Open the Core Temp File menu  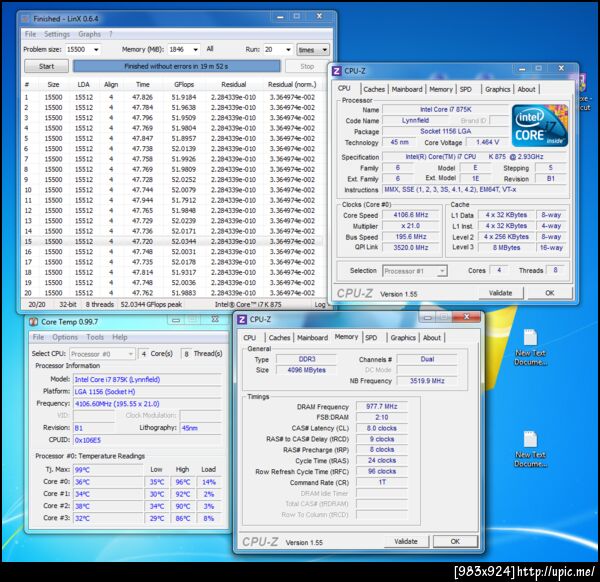click(38, 337)
